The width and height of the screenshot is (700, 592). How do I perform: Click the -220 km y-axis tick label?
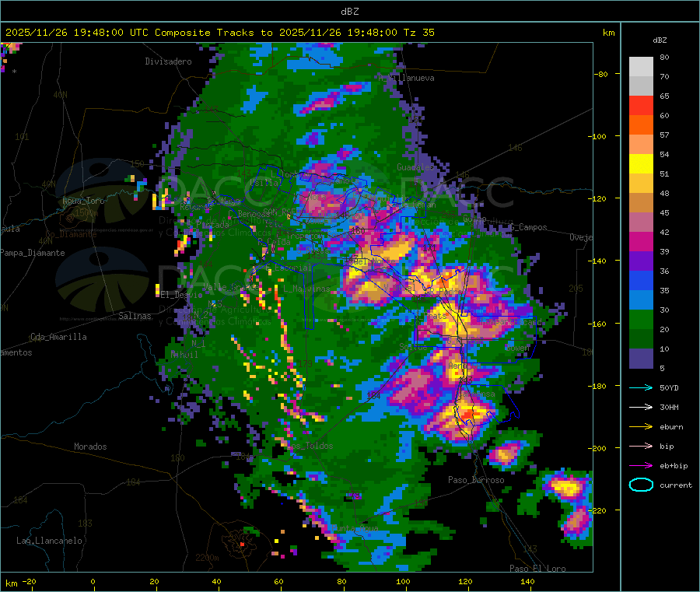(x=599, y=511)
